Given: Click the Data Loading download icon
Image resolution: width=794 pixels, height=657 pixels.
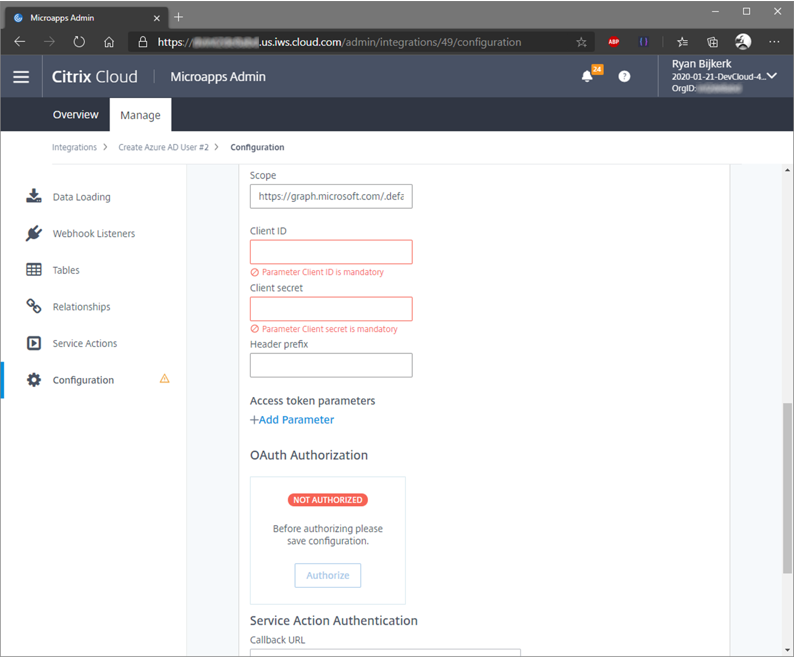Looking at the screenshot, I should click(x=34, y=196).
